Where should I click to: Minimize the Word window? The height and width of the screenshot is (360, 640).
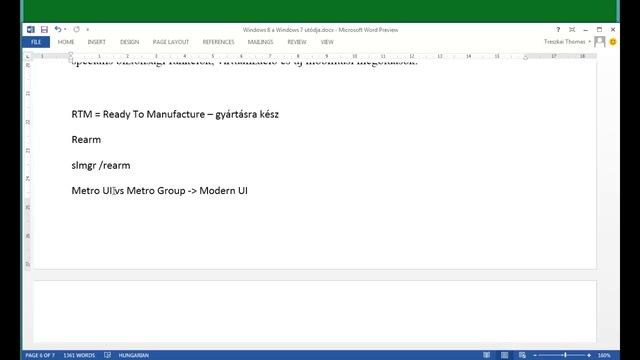tap(586, 29)
